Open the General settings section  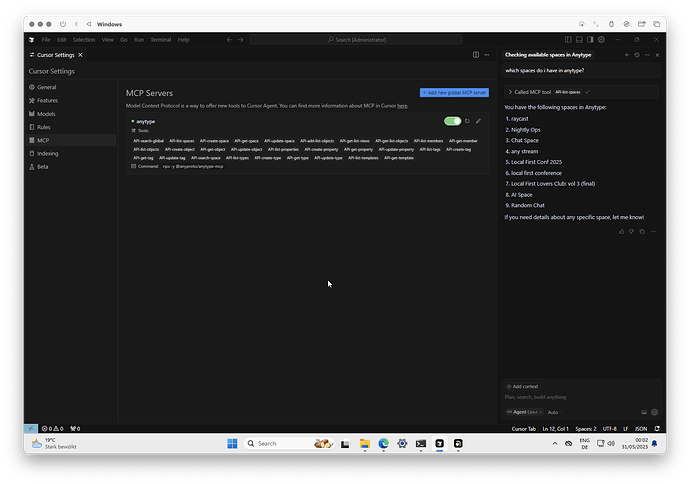click(43, 87)
